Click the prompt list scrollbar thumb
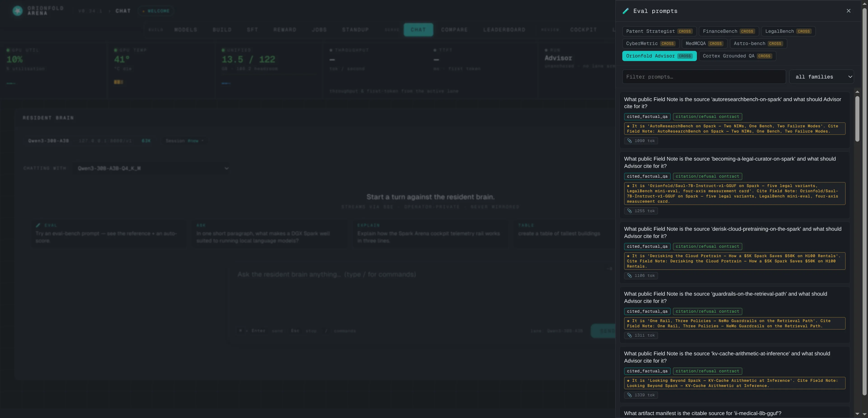Viewport: 868px width, 418px height. click(857, 119)
